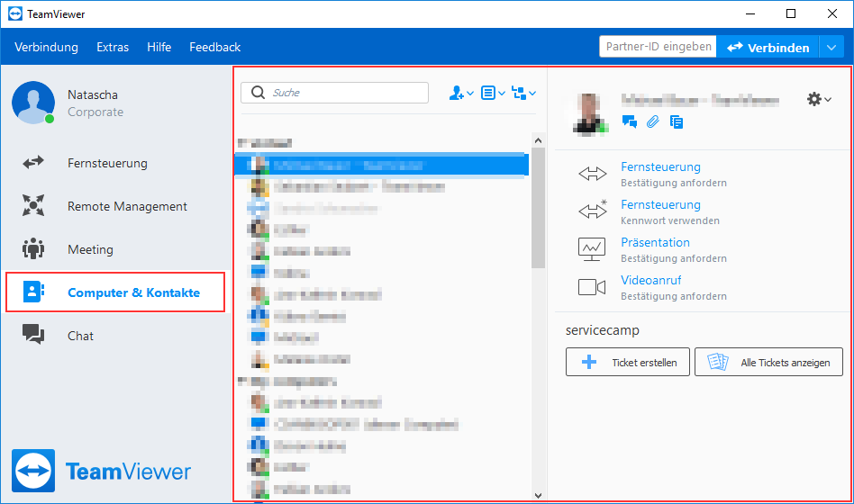Click the contact list scrollbar thumb
The height and width of the screenshot is (504, 854).
[538, 208]
